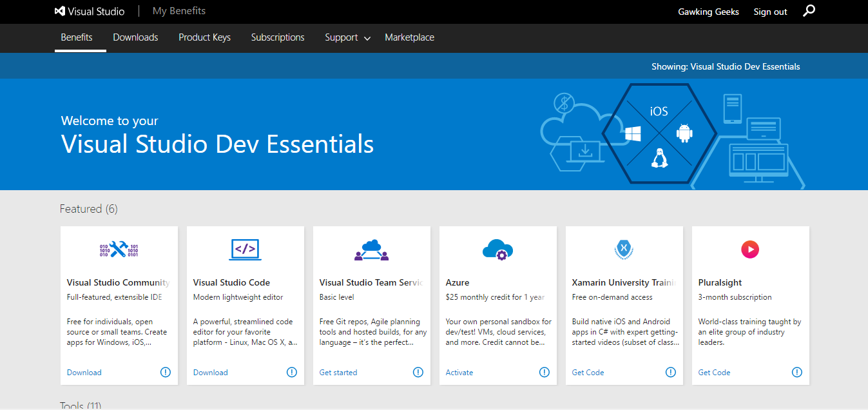Click the My Benefits header link
This screenshot has width=868, height=410.
[179, 11]
